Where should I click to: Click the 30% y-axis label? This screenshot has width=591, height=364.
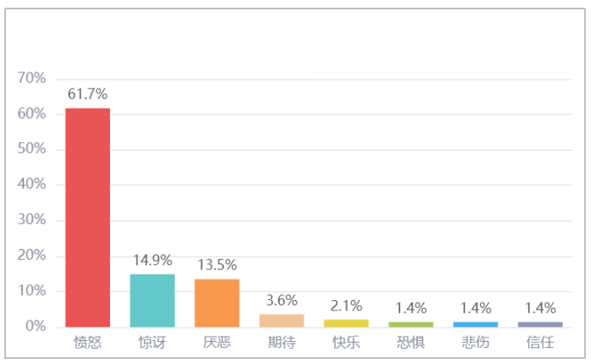click(32, 219)
